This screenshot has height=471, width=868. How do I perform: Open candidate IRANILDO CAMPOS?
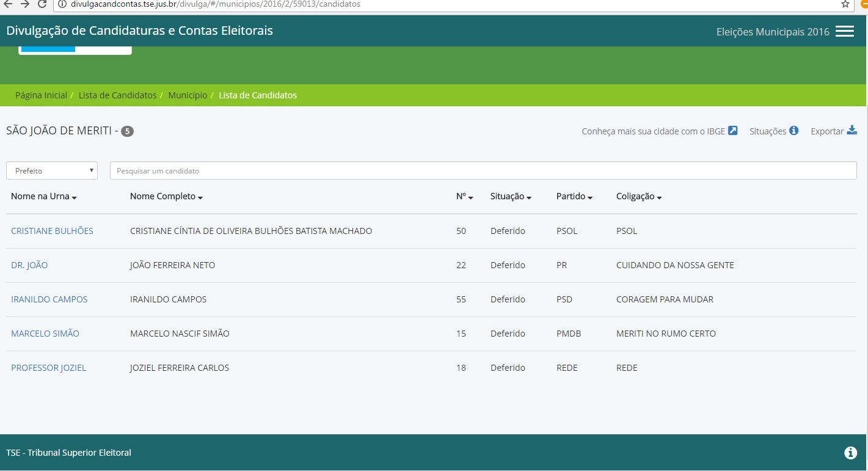pos(49,299)
